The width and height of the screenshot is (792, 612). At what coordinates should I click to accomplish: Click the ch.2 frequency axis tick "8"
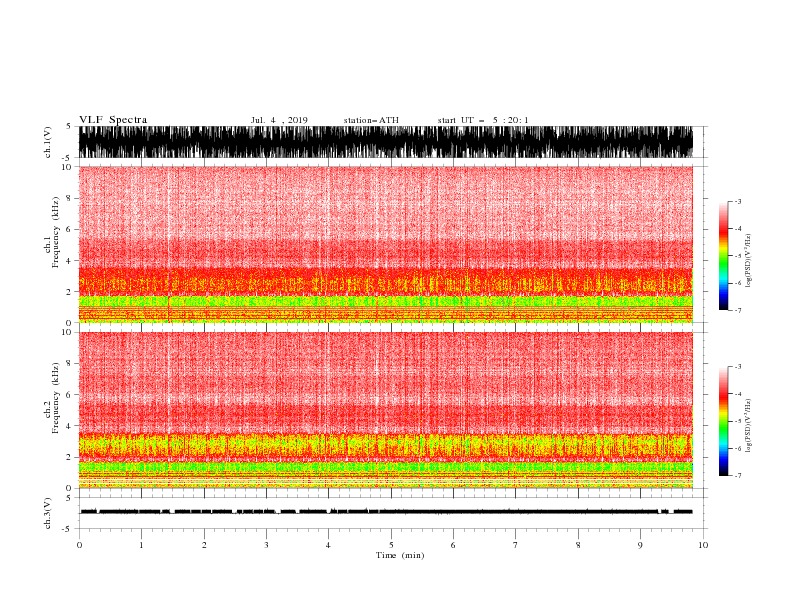tap(69, 364)
